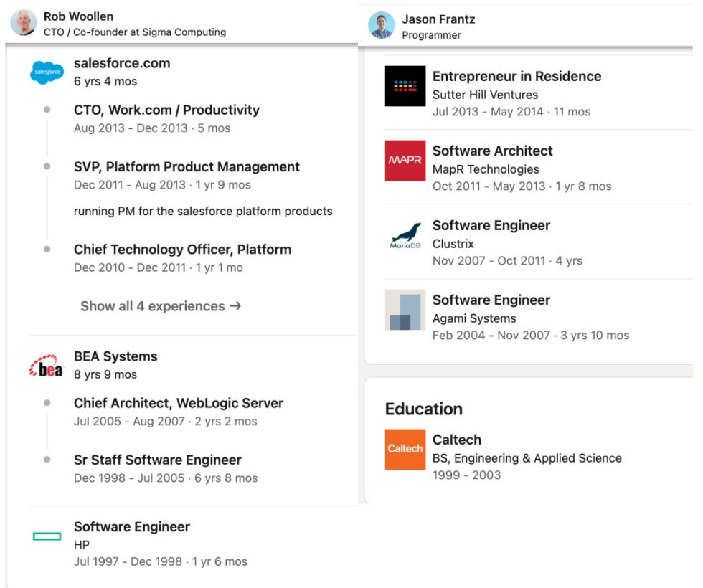Click the MariaDB seal logo for Clustrix
703x588 pixels.
pyautogui.click(x=405, y=235)
